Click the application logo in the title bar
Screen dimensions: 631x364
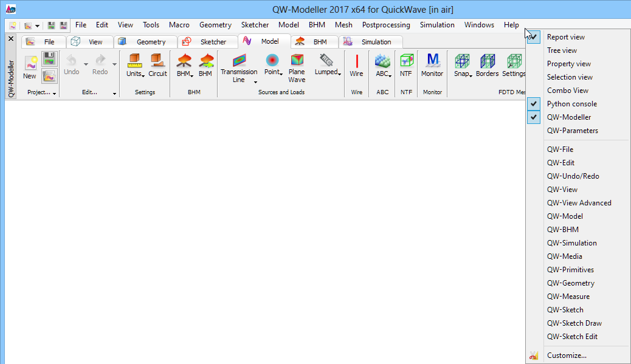pyautogui.click(x=11, y=9)
